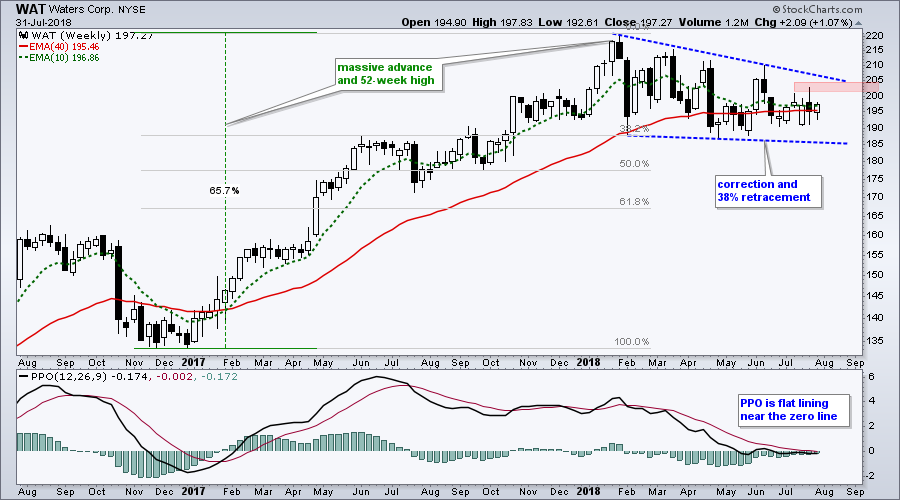Click the 38.2% Fibonacci retracement label
900x500 pixels.
tap(634, 129)
